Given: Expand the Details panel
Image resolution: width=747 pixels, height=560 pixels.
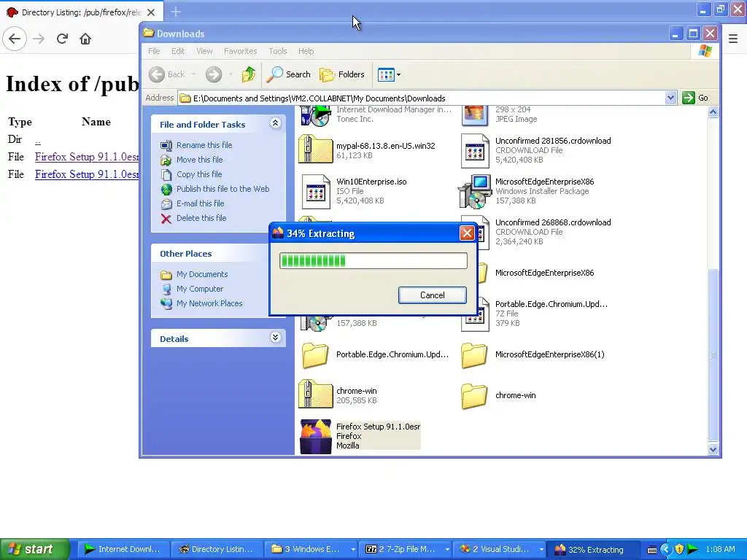Looking at the screenshot, I should point(275,338).
